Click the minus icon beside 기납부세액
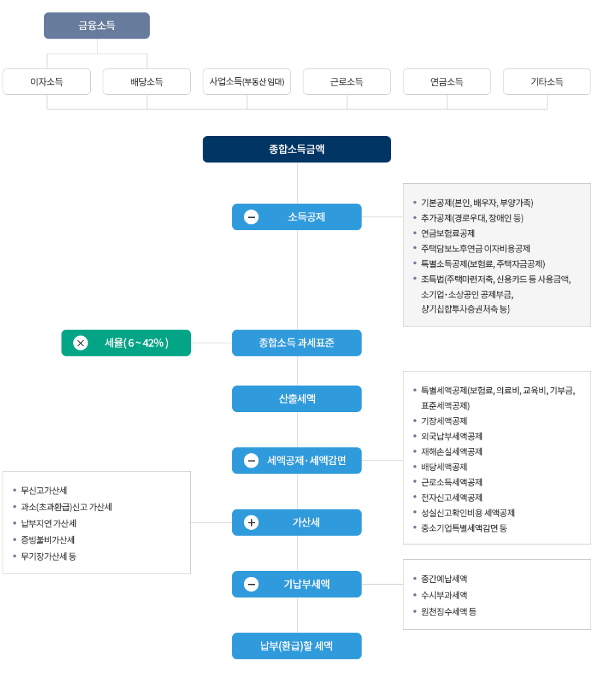The image size is (616, 692). pos(250,584)
